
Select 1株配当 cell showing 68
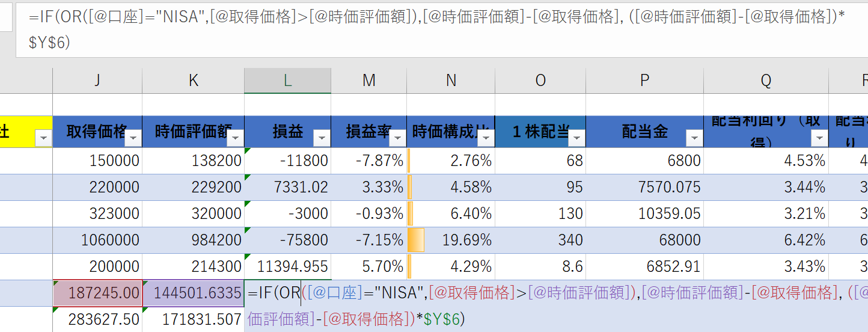[x=540, y=161]
